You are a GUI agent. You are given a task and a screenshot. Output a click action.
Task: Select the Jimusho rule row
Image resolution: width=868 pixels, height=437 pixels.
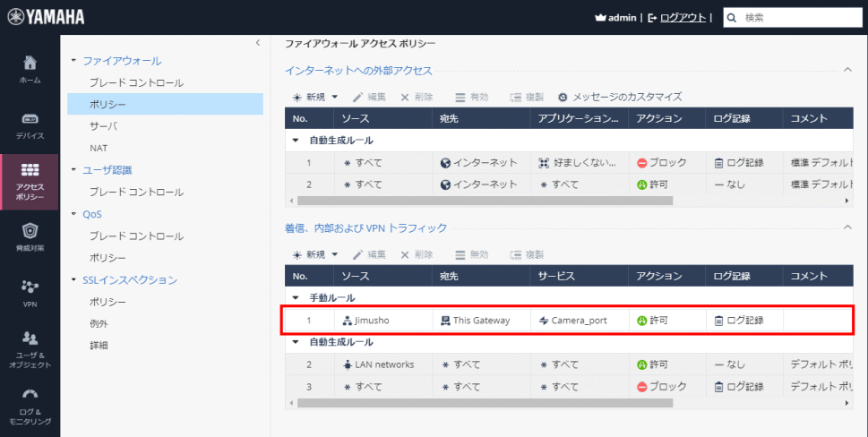click(564, 320)
